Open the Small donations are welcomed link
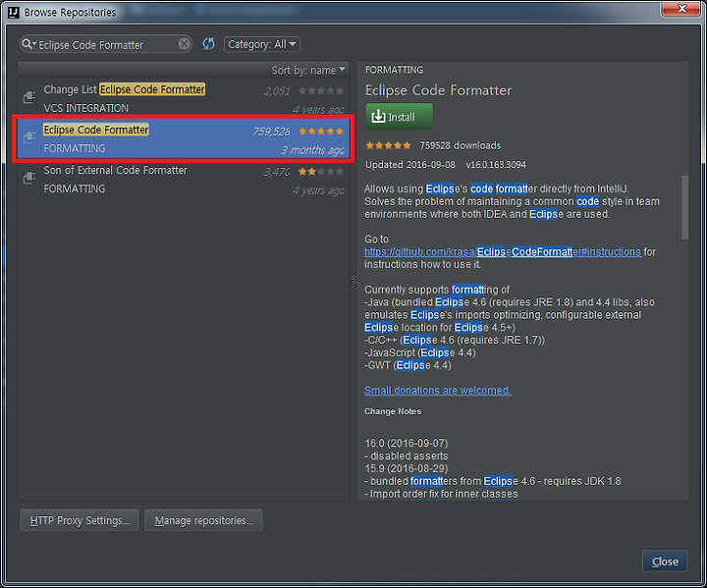Viewport: 707px width, 588px height. (x=438, y=391)
